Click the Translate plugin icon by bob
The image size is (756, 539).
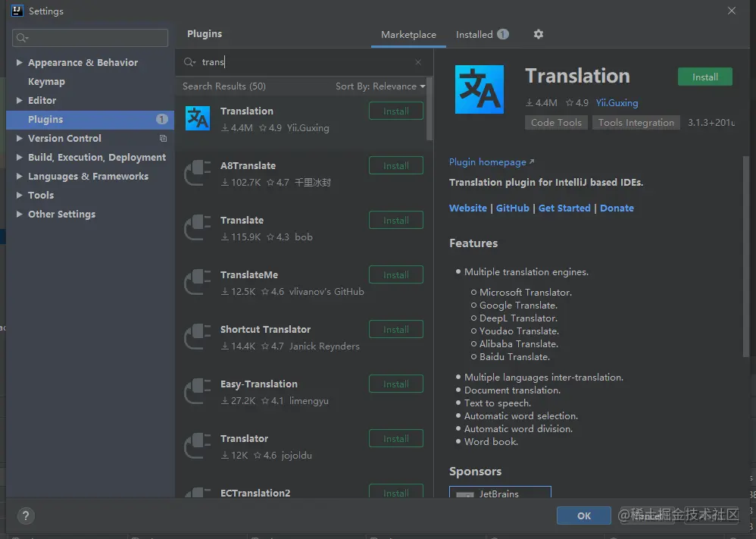198,227
